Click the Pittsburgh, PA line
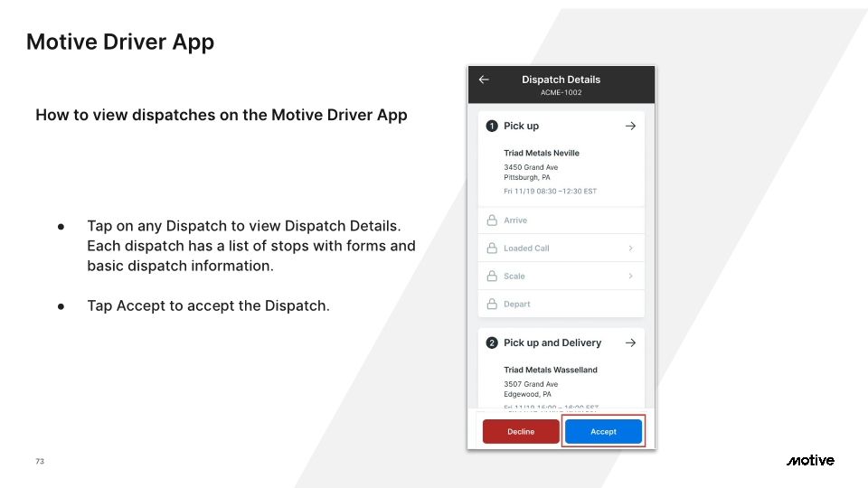The height and width of the screenshot is (488, 868). (527, 178)
